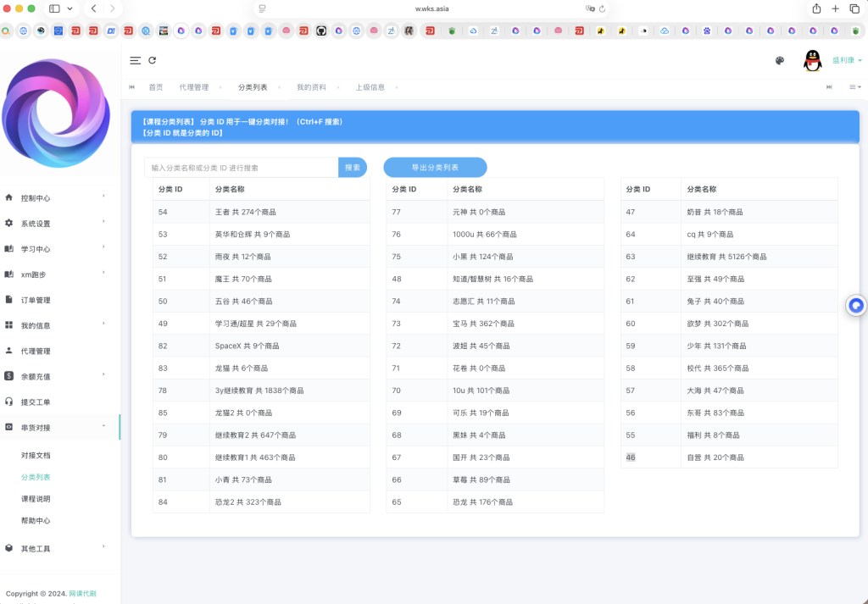Open the theme palette icon
Screen dimensions: 868x604
tap(780, 60)
